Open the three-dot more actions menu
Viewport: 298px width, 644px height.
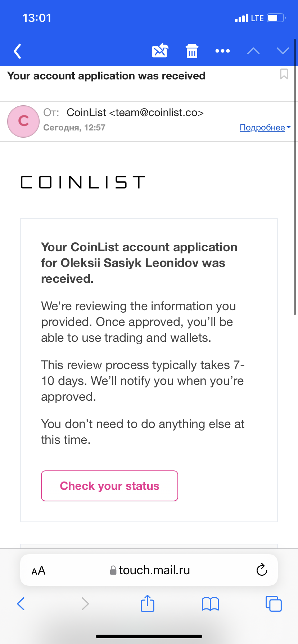pyautogui.click(x=222, y=51)
